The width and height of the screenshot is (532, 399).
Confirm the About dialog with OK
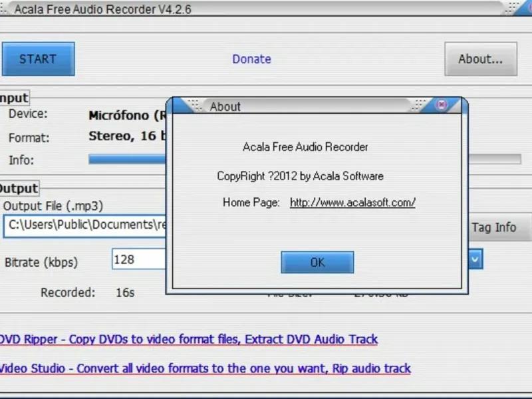pyautogui.click(x=317, y=262)
